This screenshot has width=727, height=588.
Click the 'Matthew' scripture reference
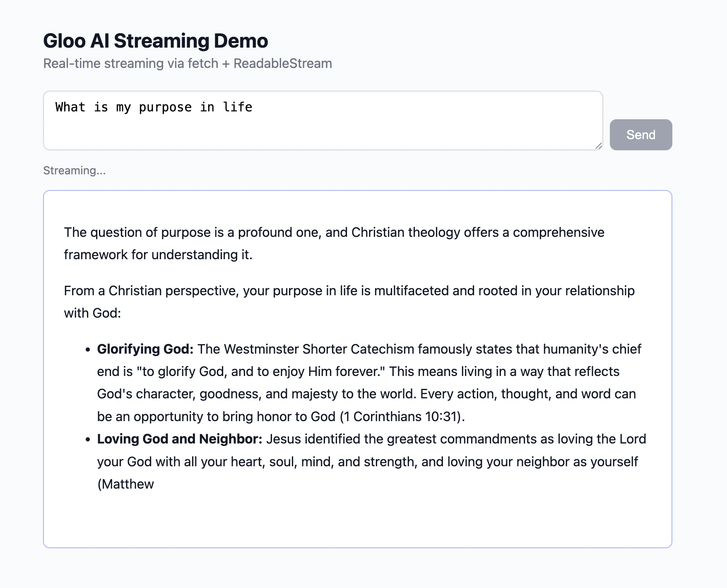[128, 484]
